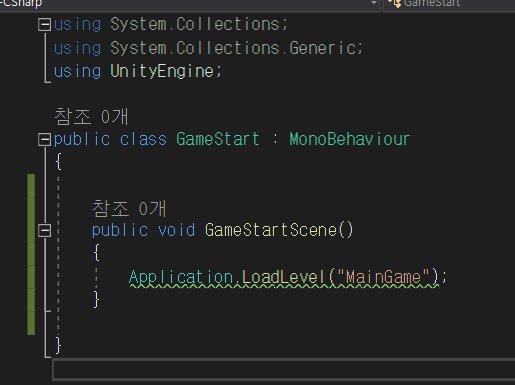Click the class keyword in declaration
Image resolution: width=515 pixels, height=385 pixels.
point(143,139)
